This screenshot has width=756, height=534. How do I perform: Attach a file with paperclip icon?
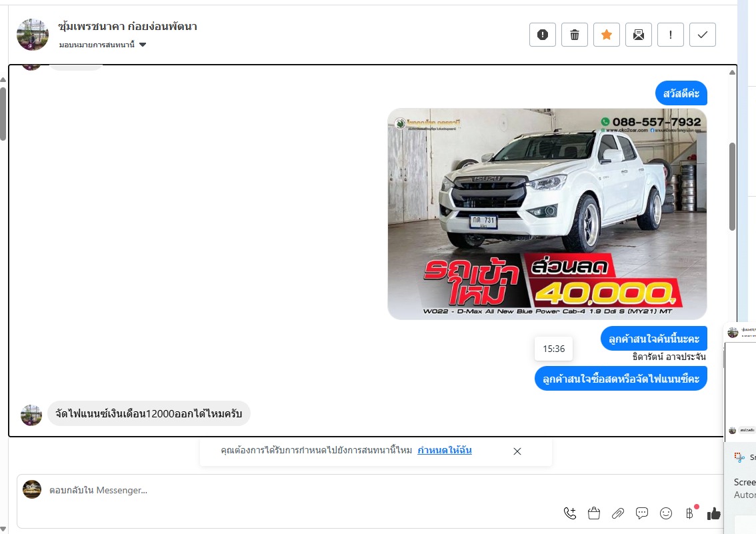[x=618, y=513]
